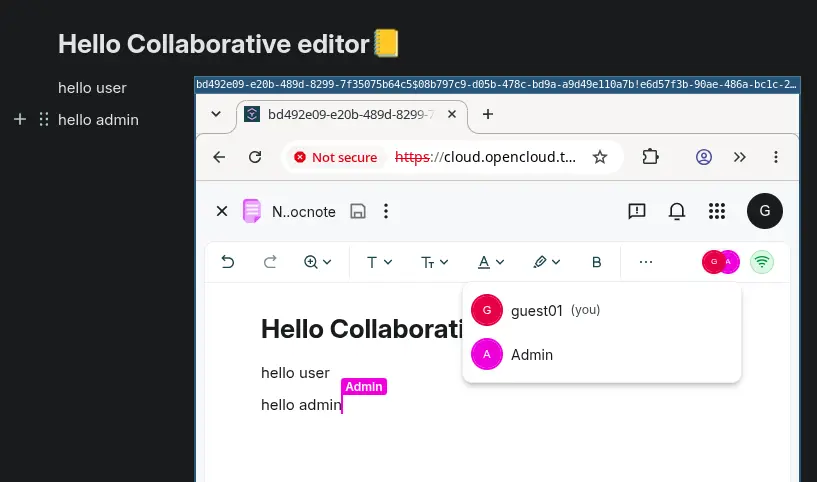817x482 pixels.
Task: Click the Hello Collaborati heading in the editor
Action: [362, 329]
